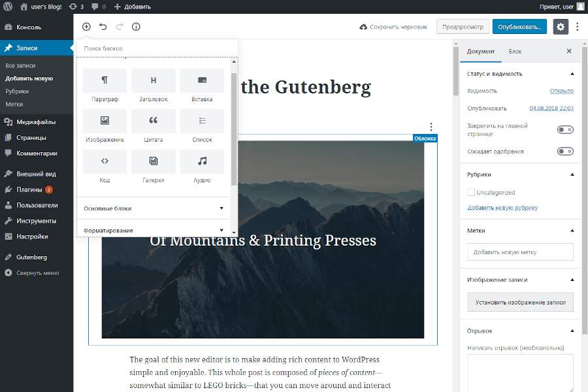Switch to the 'Блок' tab
Screen dimensions: 588x392
[x=515, y=51]
